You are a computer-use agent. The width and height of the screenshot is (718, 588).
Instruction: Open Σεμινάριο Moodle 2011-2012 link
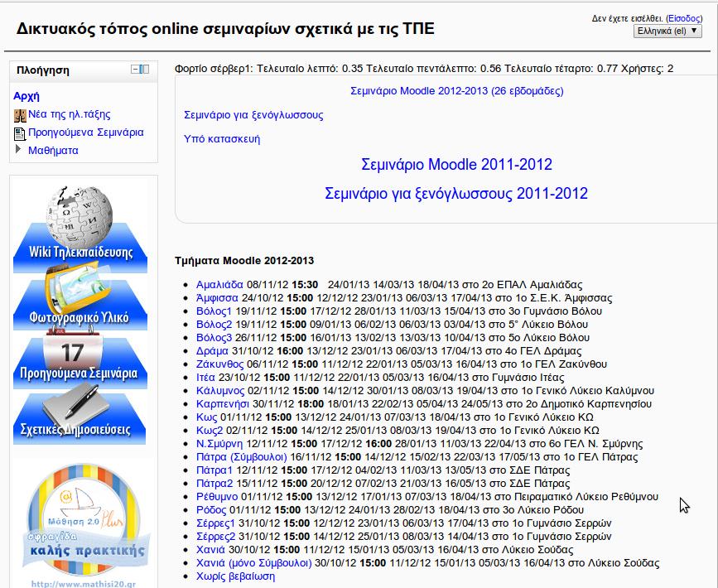point(456,164)
